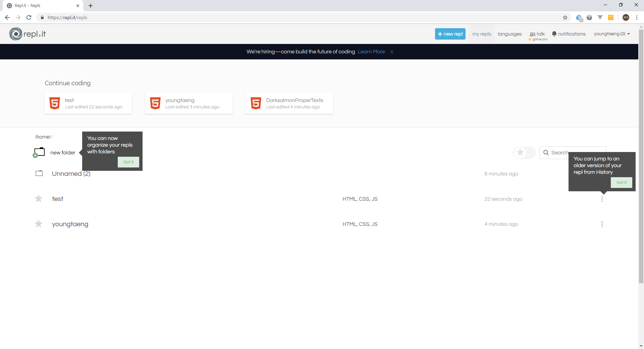Close the Repl.it - Repls tab
644x349 pixels.
(78, 6)
